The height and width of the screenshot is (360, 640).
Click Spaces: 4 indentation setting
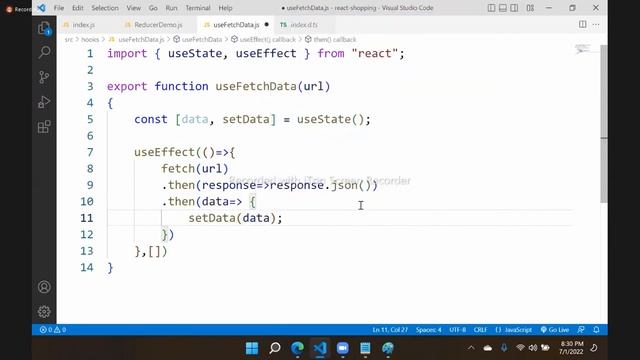pyautogui.click(x=429, y=330)
